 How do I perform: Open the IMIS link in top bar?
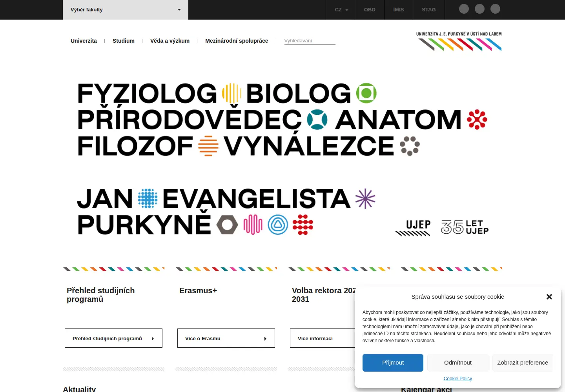click(399, 10)
